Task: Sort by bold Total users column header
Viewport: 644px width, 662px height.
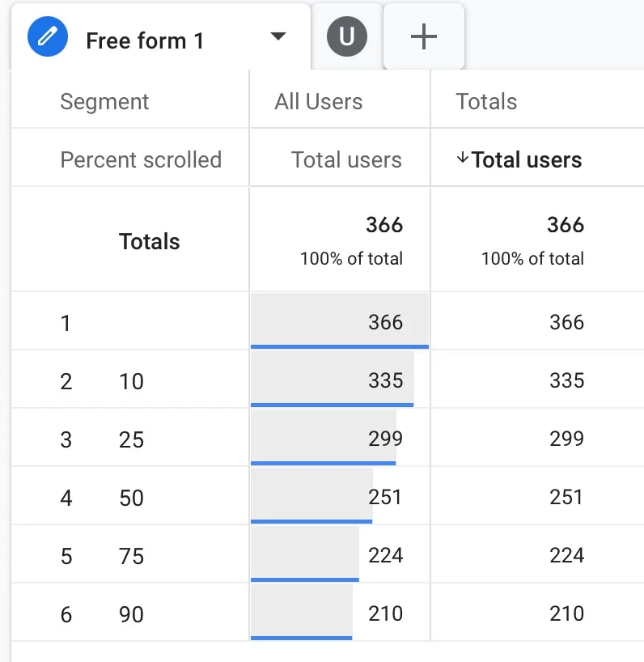Action: pos(526,159)
